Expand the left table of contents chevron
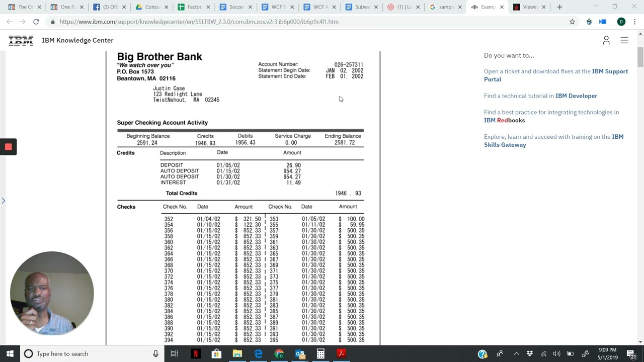The image size is (644, 362). (3, 201)
